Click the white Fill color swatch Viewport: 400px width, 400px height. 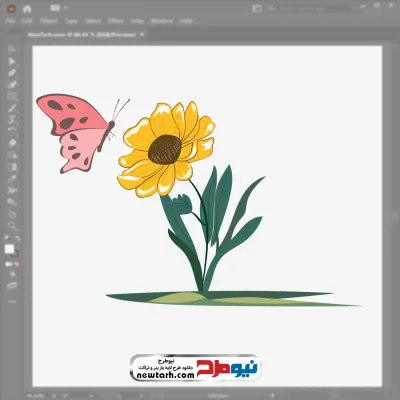click(x=9, y=249)
